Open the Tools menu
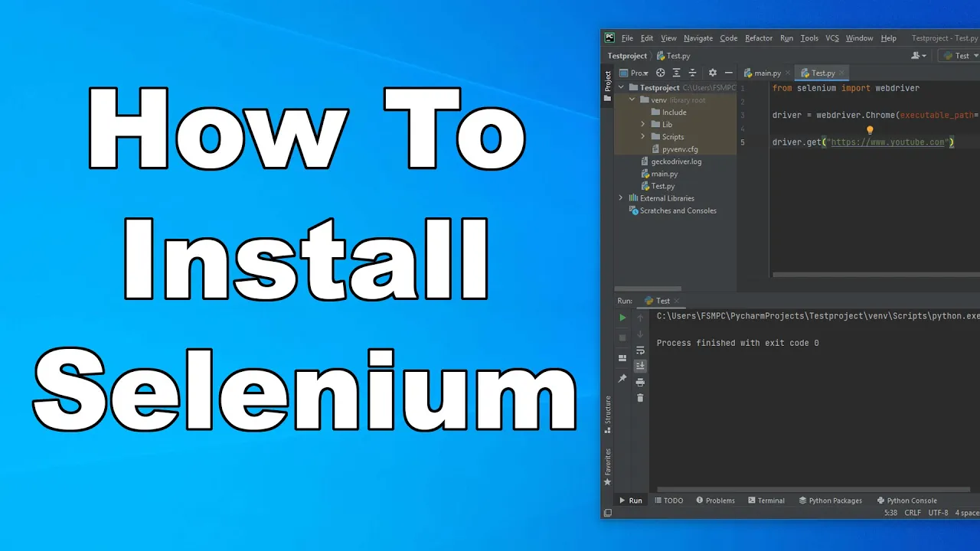 pos(809,38)
